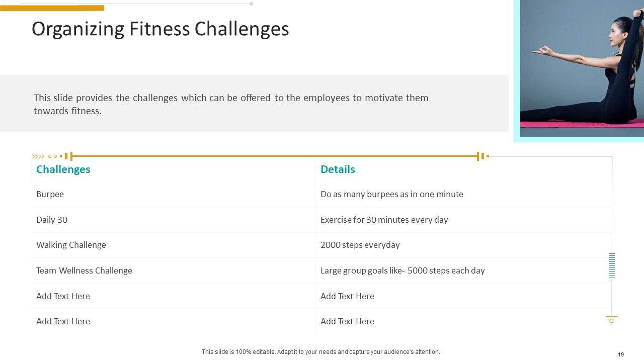This screenshot has height=362, width=644.
Task: Click the Challenges column header
Action: [x=63, y=169]
